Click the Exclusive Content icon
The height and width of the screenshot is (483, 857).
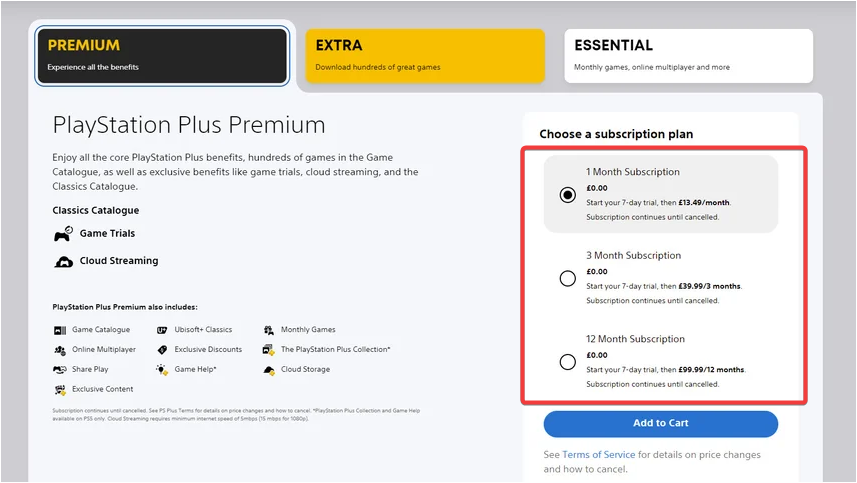click(x=60, y=390)
